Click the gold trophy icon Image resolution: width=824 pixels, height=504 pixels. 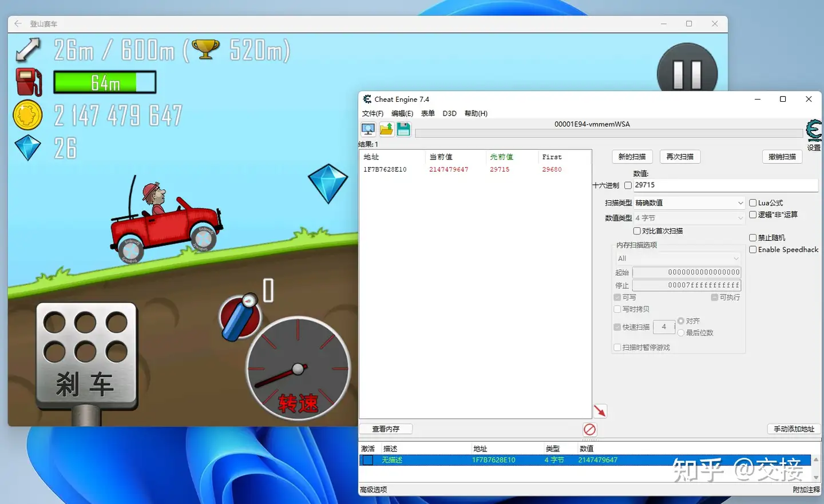206,49
